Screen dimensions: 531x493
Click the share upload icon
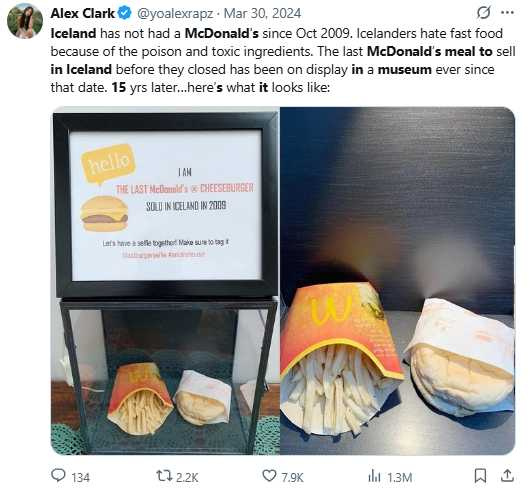507,476
